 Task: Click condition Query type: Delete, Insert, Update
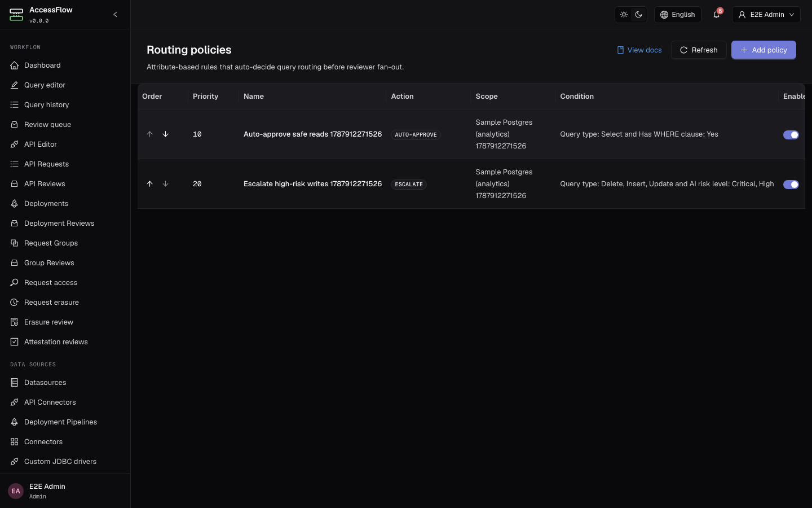tap(667, 184)
